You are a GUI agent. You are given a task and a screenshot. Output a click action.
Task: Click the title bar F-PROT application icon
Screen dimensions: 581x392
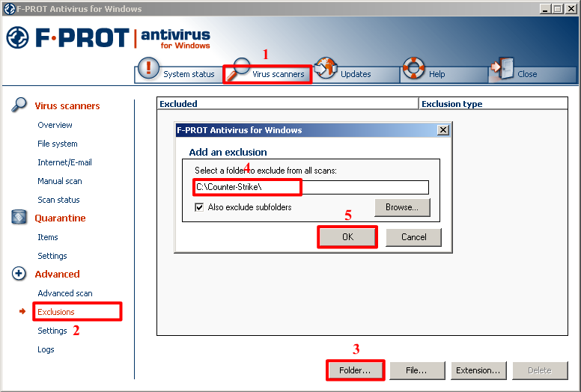9,8
